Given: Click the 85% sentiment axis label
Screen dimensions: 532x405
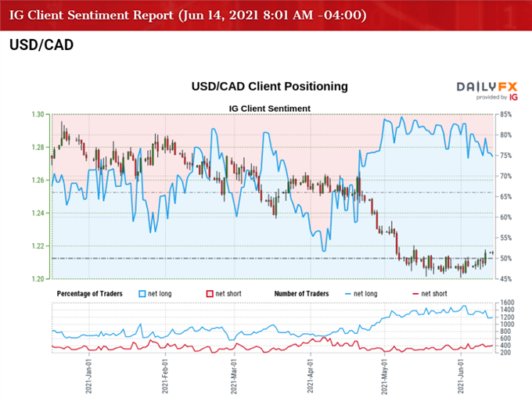Looking at the screenshot, I should pyautogui.click(x=506, y=115).
